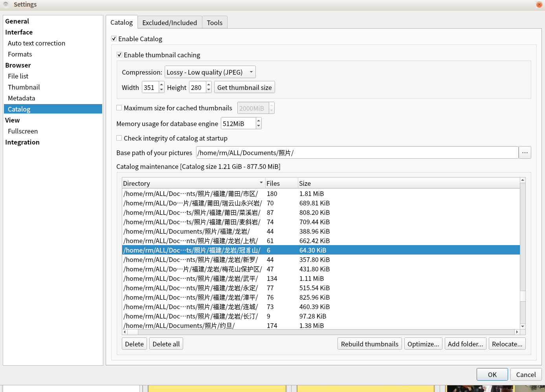
Task: Increase memory usage for database engine
Action: 258,121
